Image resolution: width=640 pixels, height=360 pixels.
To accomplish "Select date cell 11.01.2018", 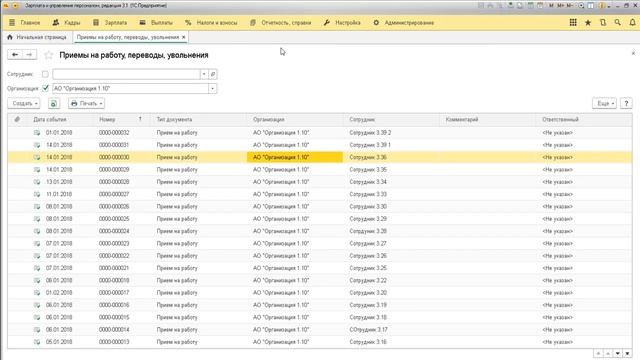I will point(59,194).
